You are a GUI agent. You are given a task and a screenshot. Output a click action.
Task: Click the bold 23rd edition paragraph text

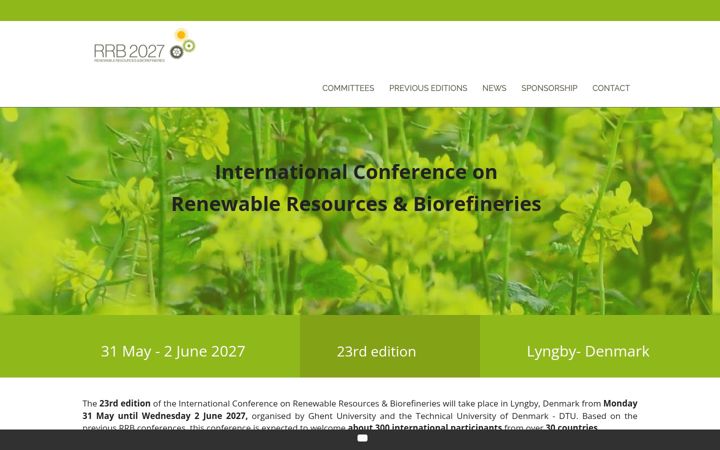pyautogui.click(x=125, y=404)
